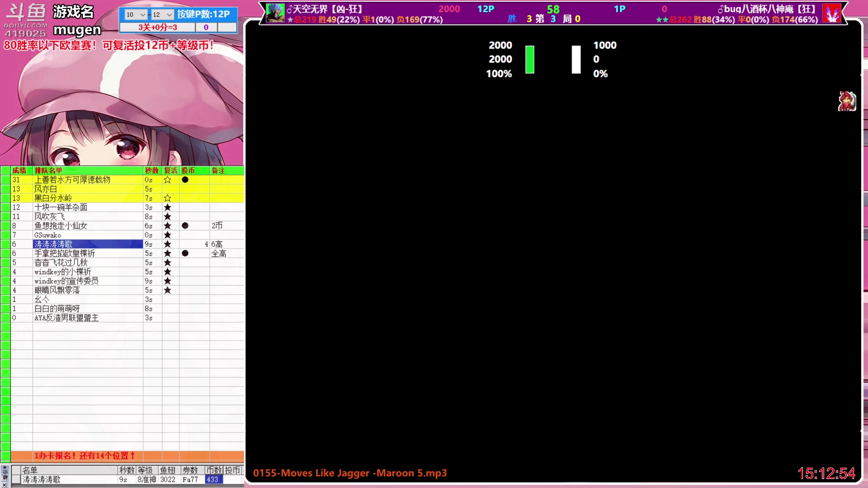Click the small red-haired character sprite
Image resolution: width=868 pixels, height=488 pixels.
tap(847, 101)
